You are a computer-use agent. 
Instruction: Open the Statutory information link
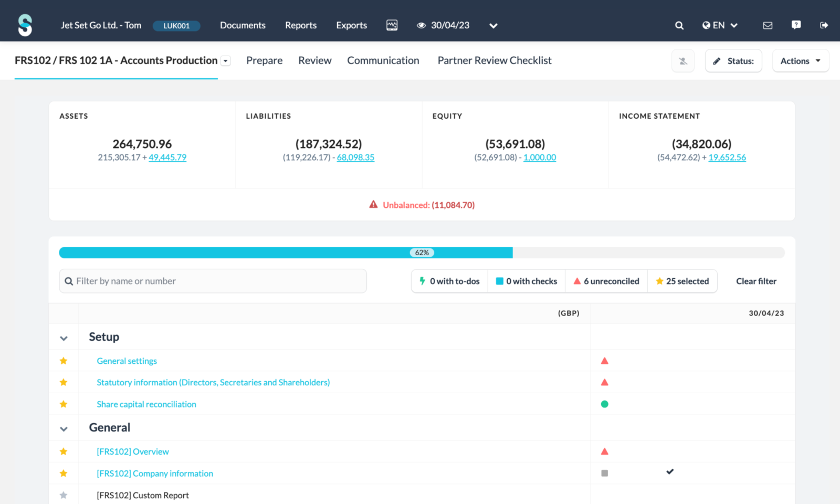213,382
